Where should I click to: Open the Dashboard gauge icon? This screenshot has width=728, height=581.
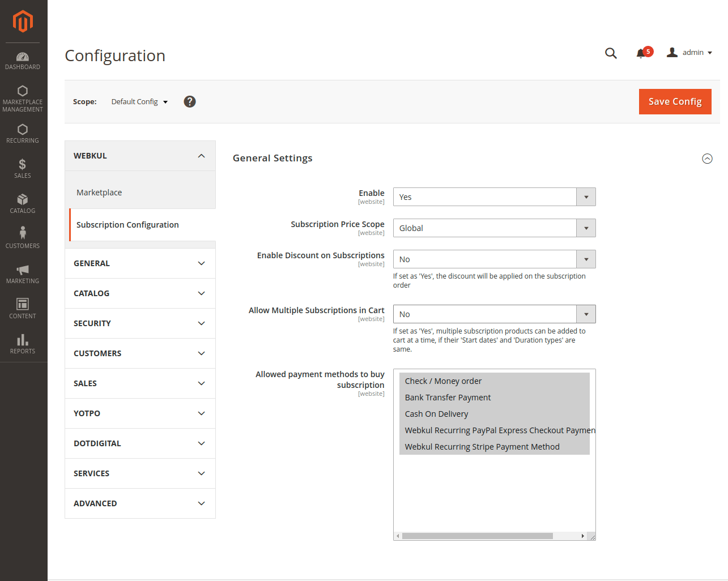pyautogui.click(x=23, y=57)
